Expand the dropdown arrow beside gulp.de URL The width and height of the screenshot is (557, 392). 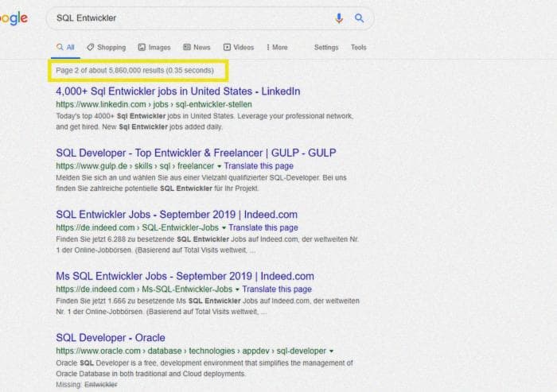click(x=219, y=166)
